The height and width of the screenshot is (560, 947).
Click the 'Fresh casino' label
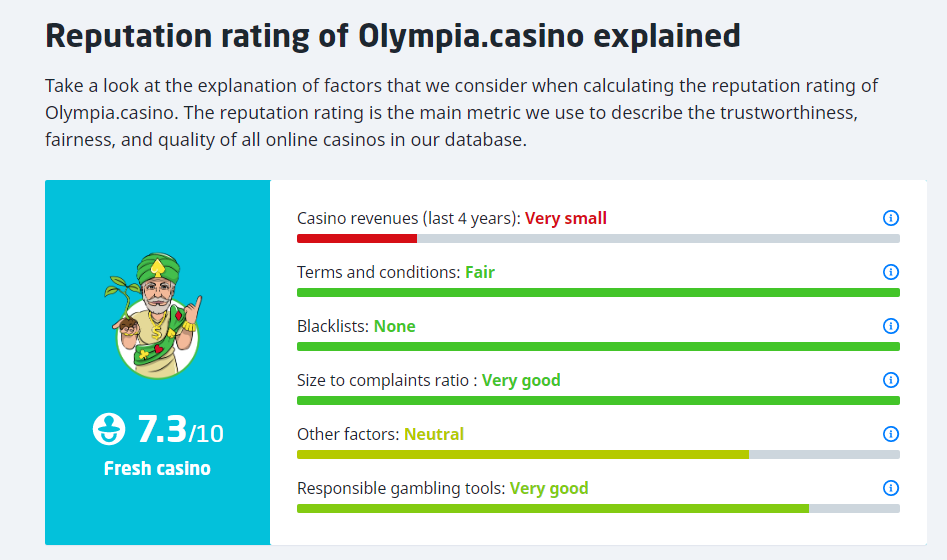pyautogui.click(x=157, y=468)
